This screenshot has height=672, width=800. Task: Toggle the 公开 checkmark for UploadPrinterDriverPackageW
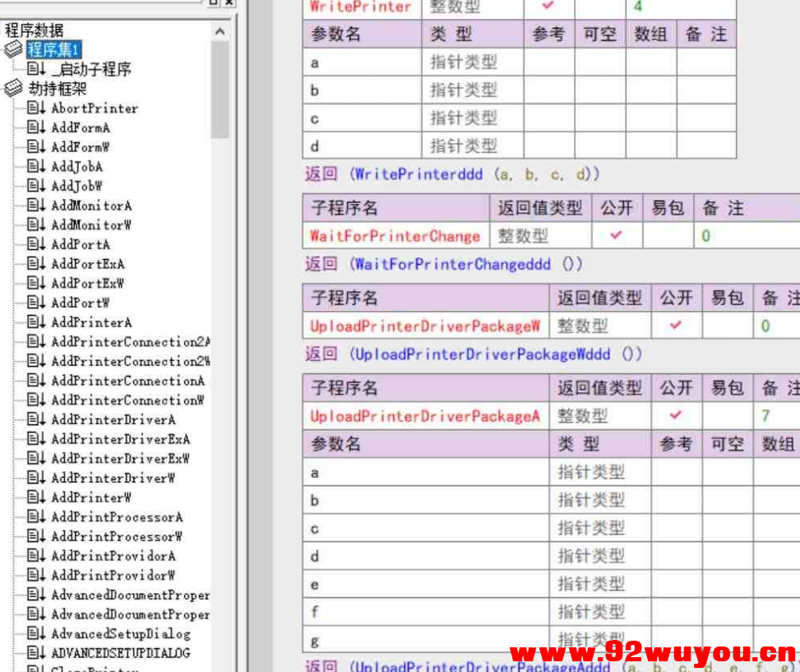point(676,325)
